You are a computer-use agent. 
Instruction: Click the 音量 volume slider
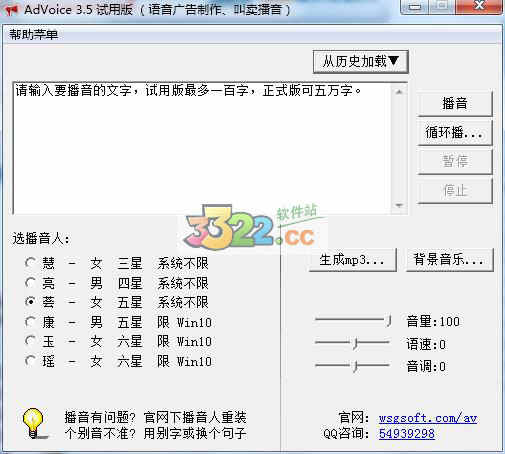(x=353, y=321)
